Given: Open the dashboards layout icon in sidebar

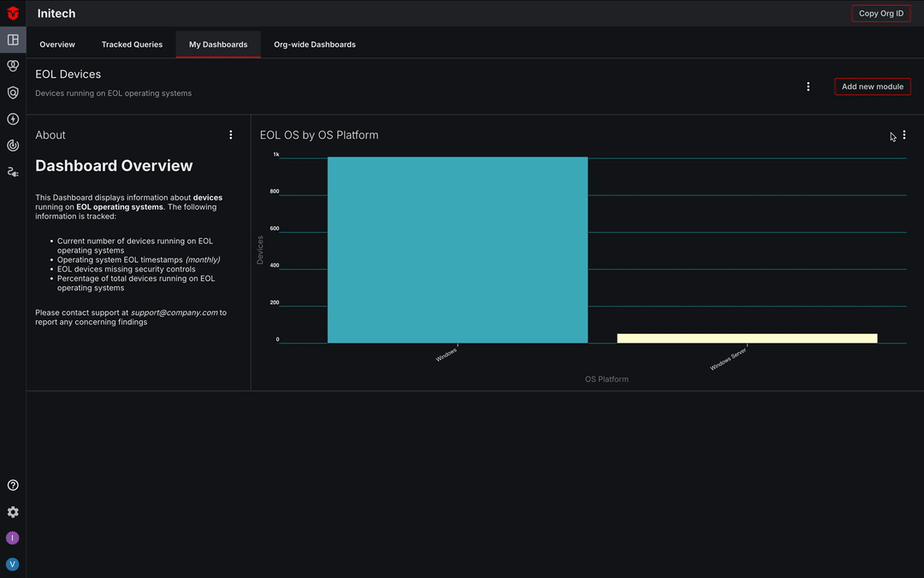Looking at the screenshot, I should 13,39.
